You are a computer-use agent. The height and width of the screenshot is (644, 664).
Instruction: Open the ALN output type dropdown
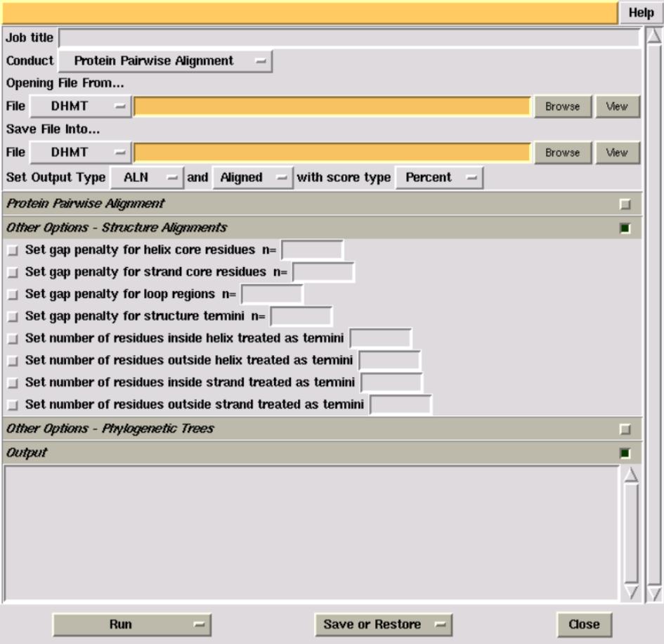pyautogui.click(x=146, y=178)
